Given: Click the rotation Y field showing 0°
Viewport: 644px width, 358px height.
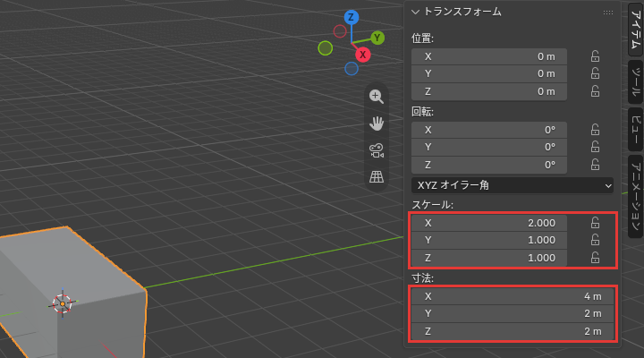Looking at the screenshot, I should (x=489, y=147).
